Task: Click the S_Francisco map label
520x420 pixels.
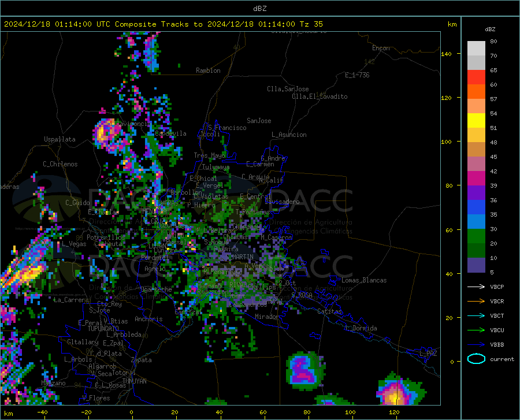Action: pyautogui.click(x=227, y=128)
